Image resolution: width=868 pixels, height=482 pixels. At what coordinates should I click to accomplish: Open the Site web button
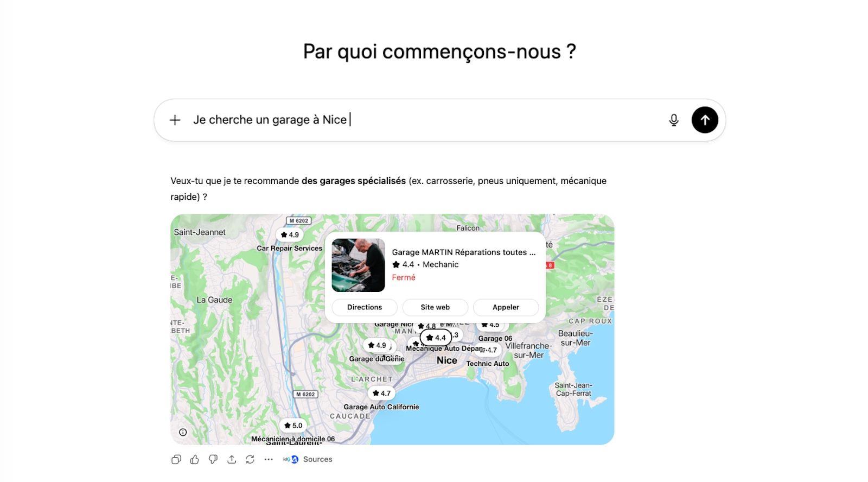click(x=435, y=307)
